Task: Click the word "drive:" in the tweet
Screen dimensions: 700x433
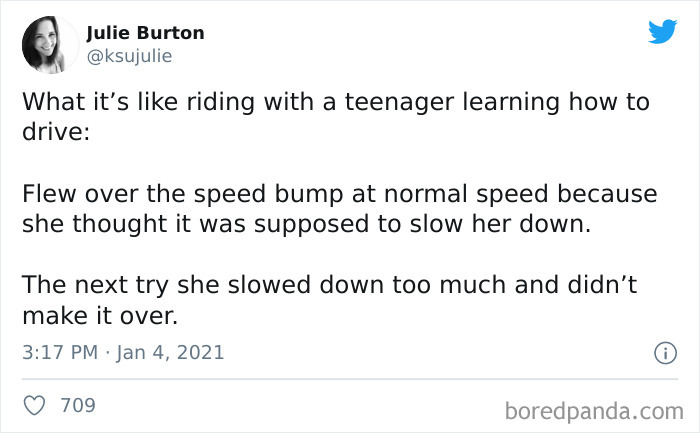Action: (x=56, y=132)
